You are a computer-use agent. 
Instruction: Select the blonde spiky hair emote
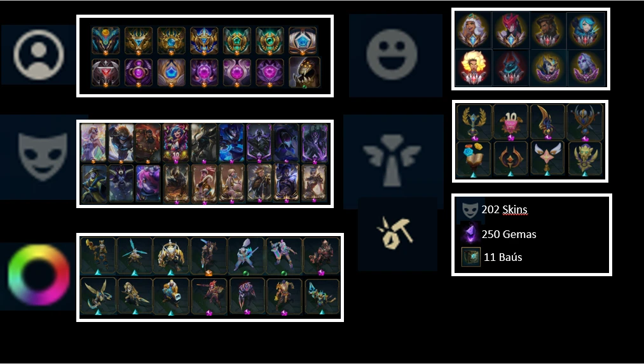(x=474, y=67)
